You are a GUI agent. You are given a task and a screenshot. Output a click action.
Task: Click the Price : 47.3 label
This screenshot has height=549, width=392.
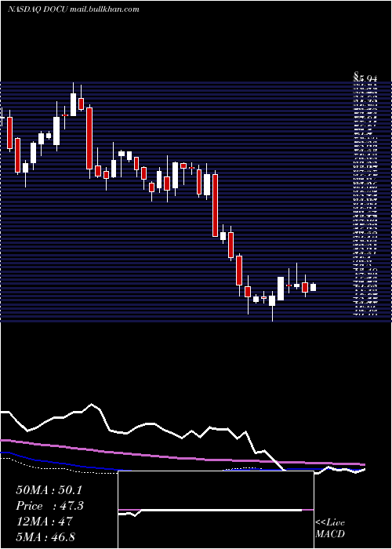49,506
